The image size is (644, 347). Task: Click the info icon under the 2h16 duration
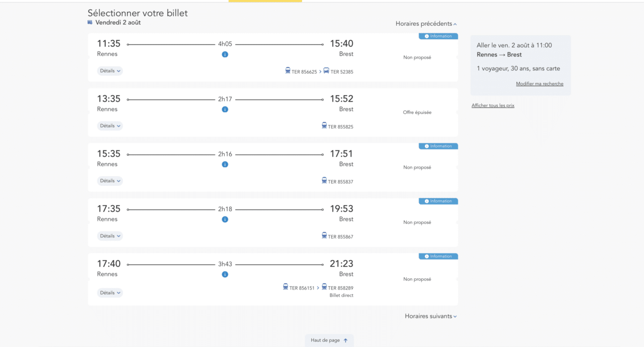[x=225, y=164]
